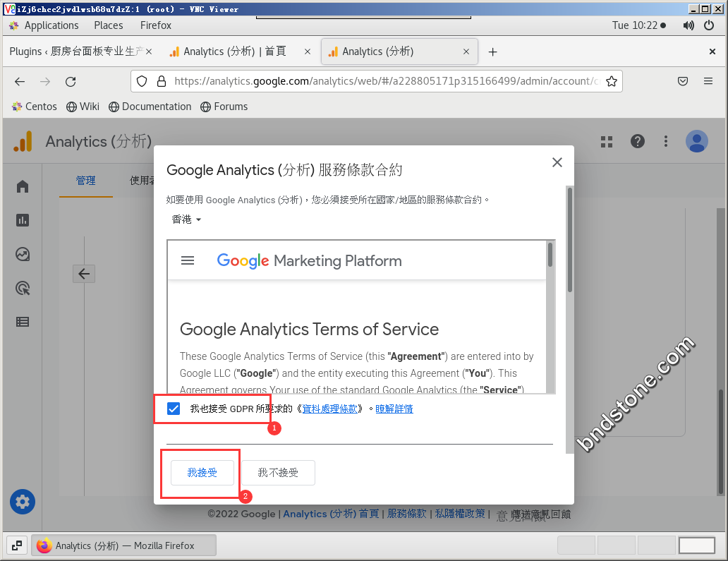Open the system power menu
Screen dimensions: 728x561
pyautogui.click(x=709, y=25)
